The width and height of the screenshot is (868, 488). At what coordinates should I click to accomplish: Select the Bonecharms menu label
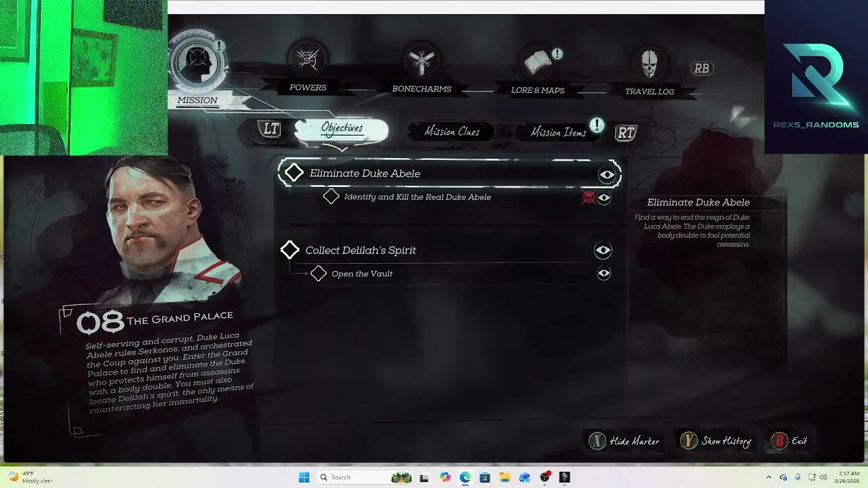click(421, 89)
